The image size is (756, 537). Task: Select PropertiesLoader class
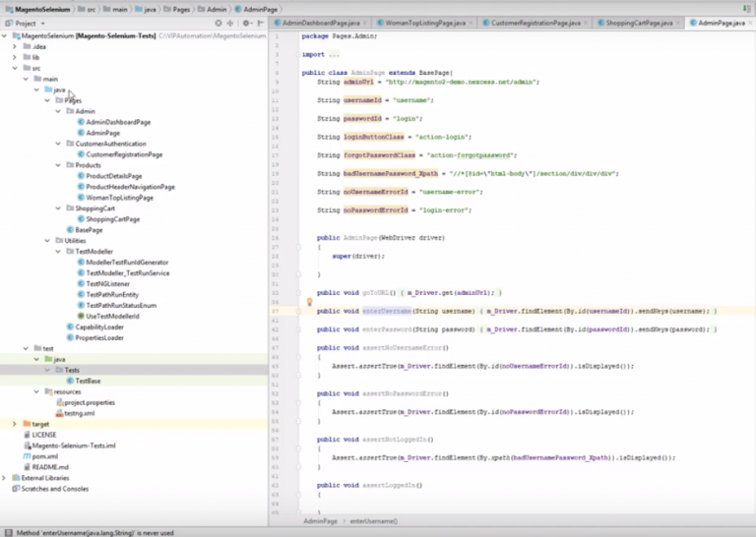click(95, 337)
